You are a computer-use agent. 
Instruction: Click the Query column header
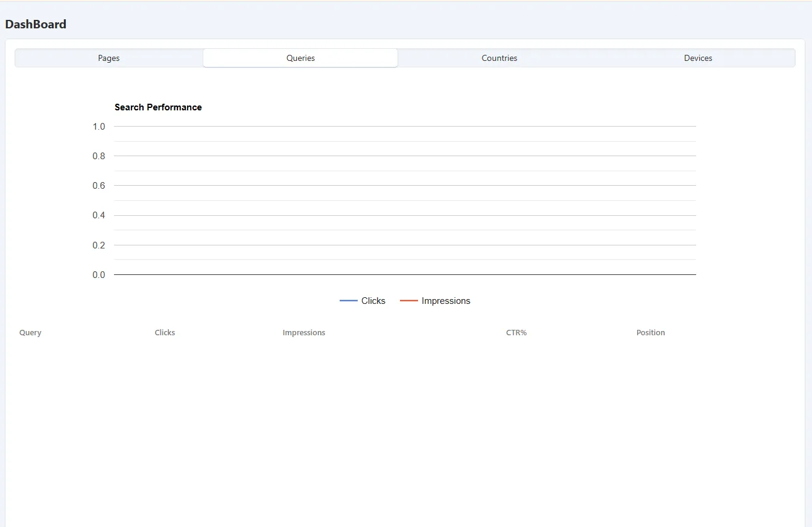30,333
